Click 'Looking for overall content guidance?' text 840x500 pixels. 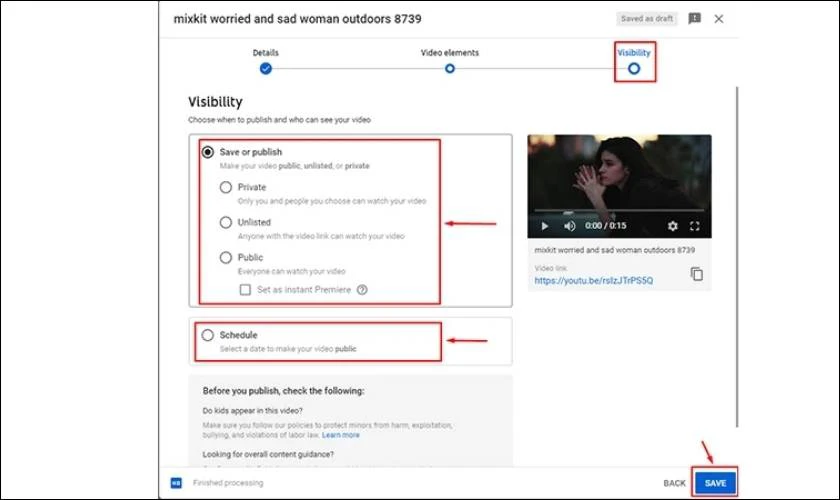(x=268, y=454)
